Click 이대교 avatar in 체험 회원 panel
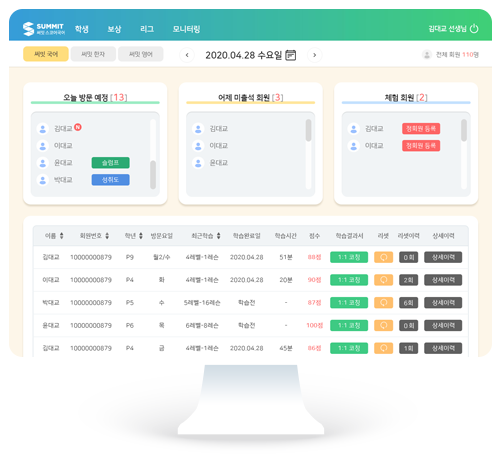This screenshot has width=501, height=454. point(354,146)
